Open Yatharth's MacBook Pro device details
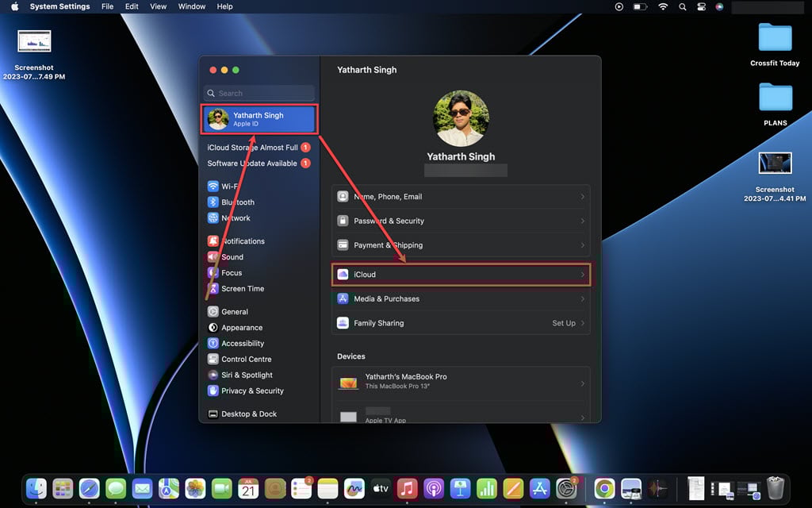This screenshot has width=812, height=508. tap(461, 383)
